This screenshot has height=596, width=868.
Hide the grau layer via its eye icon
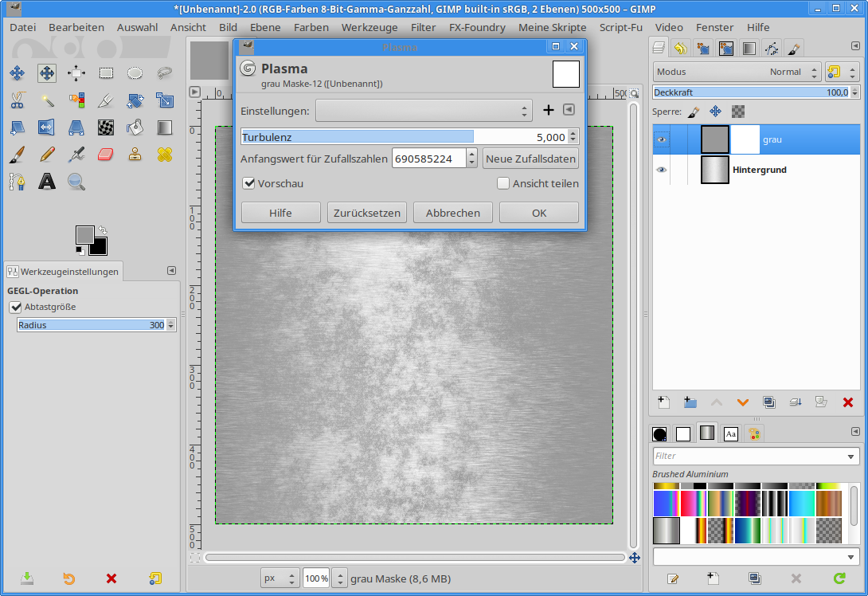pos(662,139)
